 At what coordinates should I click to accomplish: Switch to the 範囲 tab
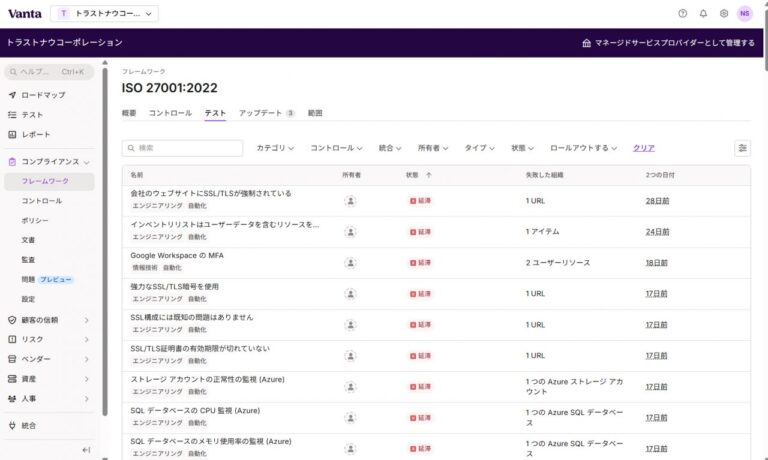[x=315, y=113]
